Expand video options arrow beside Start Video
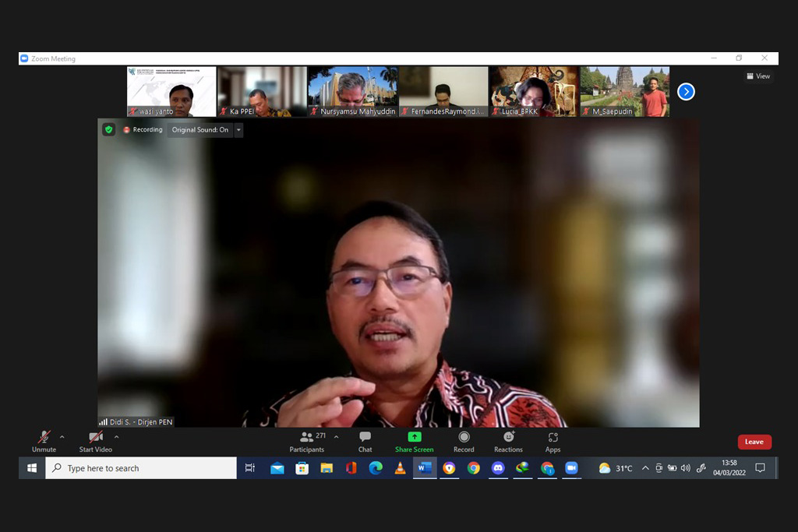The image size is (798, 532). (x=116, y=437)
